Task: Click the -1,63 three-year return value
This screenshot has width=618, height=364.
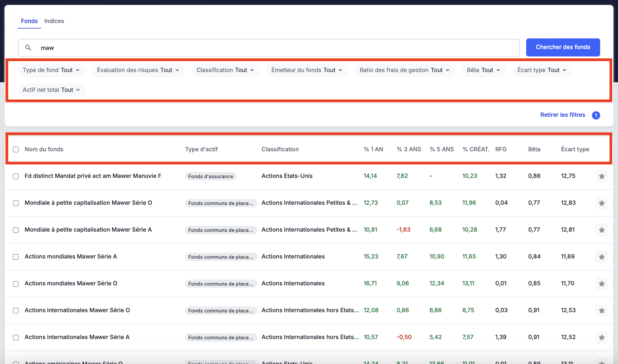Action: pos(403,230)
